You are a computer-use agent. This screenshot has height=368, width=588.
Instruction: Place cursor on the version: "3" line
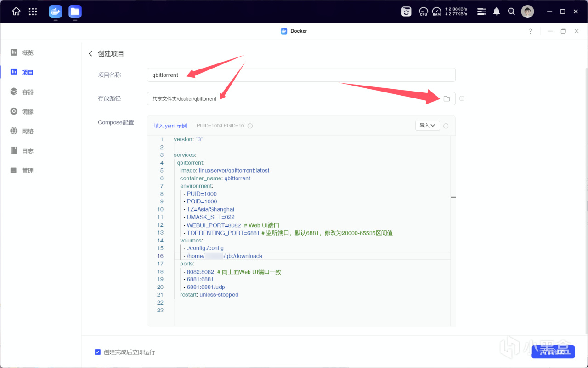click(188, 139)
